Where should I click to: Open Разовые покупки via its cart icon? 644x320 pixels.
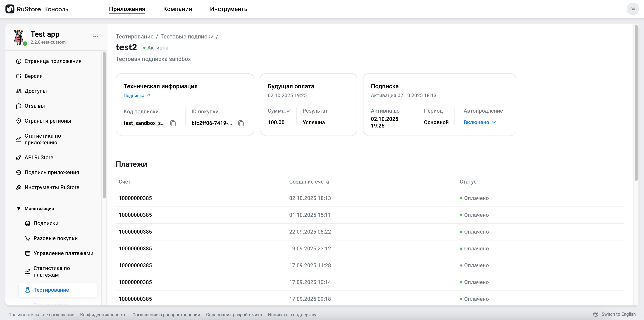point(28,238)
